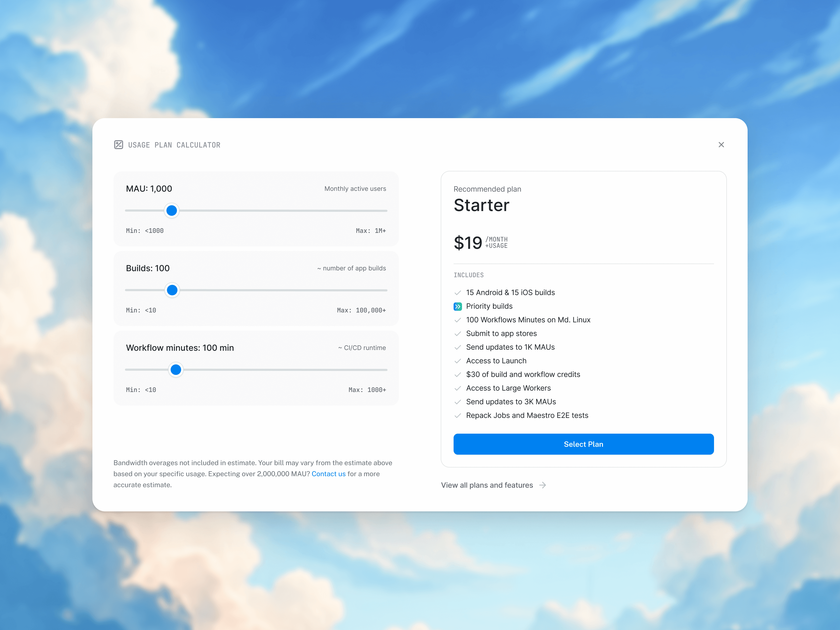Click the Starter plan title
The image size is (840, 630).
point(481,206)
